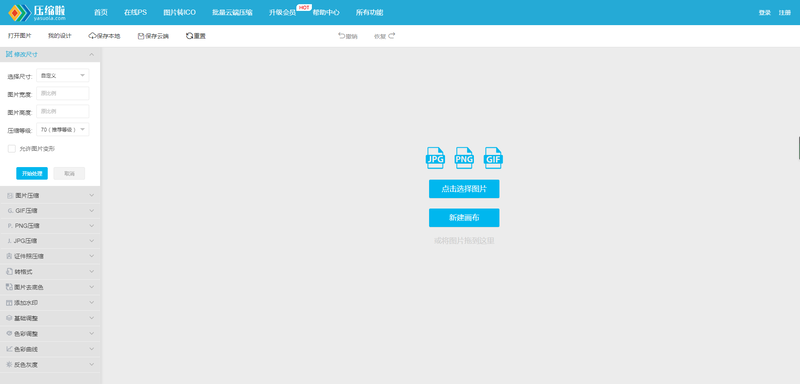Open 我的设计 from the toolbar
The image size is (800, 384).
tap(60, 36)
